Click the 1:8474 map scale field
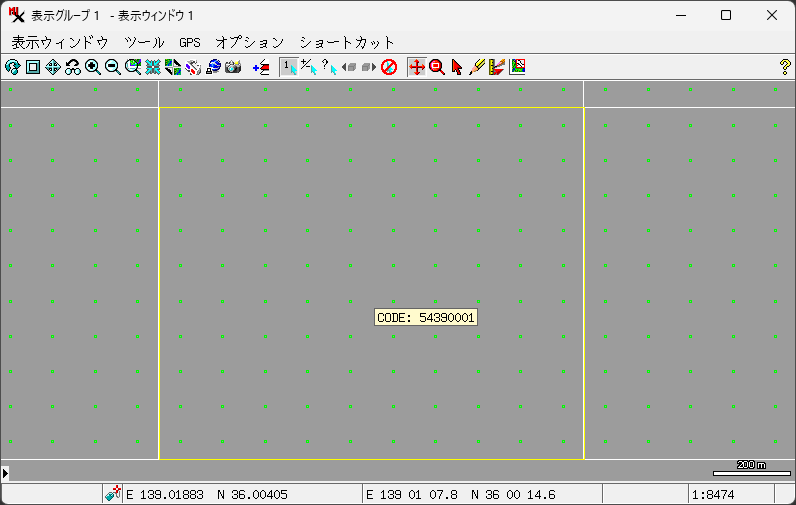The height and width of the screenshot is (505, 796). (x=730, y=495)
